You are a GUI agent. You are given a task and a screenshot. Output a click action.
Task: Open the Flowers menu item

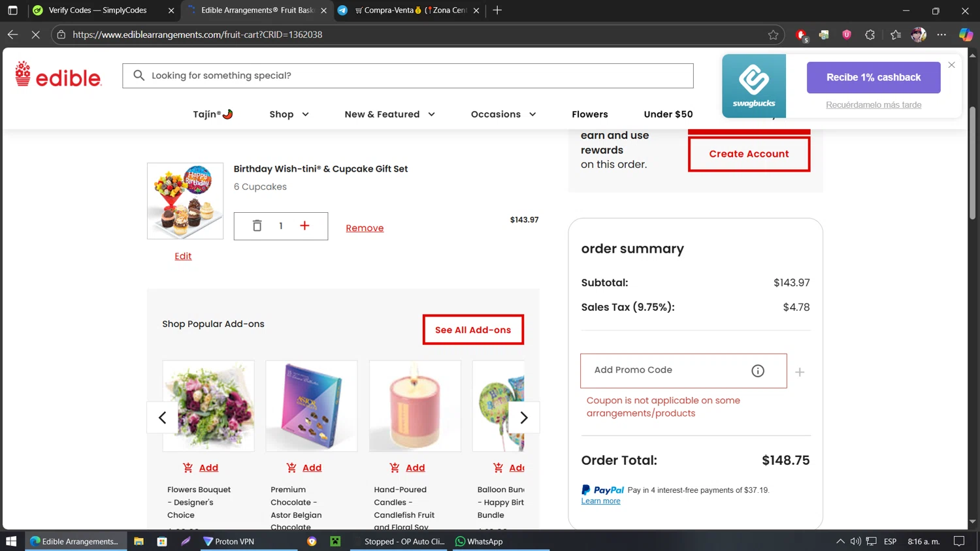(590, 114)
